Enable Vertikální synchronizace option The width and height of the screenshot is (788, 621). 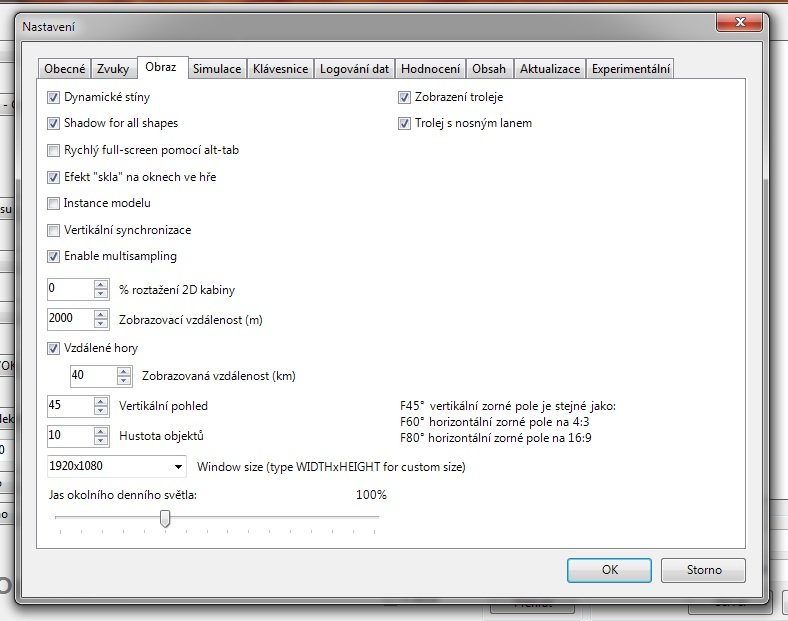tap(54, 230)
